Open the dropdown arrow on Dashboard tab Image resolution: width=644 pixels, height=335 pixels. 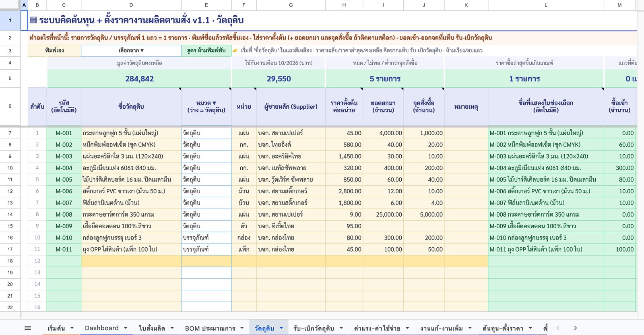click(x=126, y=328)
